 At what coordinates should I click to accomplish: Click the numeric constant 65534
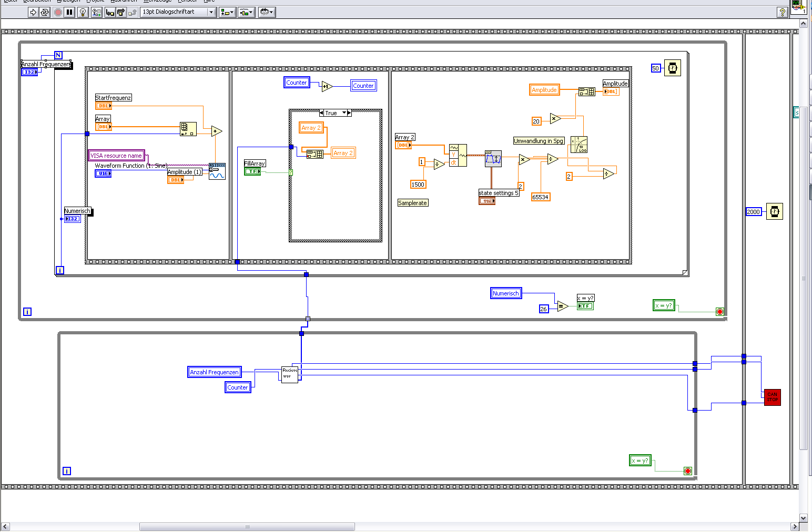coord(541,197)
